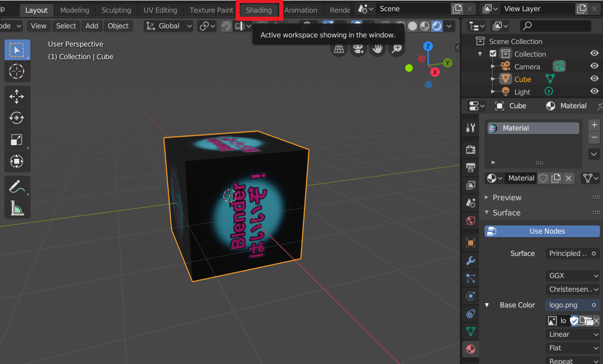
Task: Switch to Rendered viewport shading
Action: 437,26
